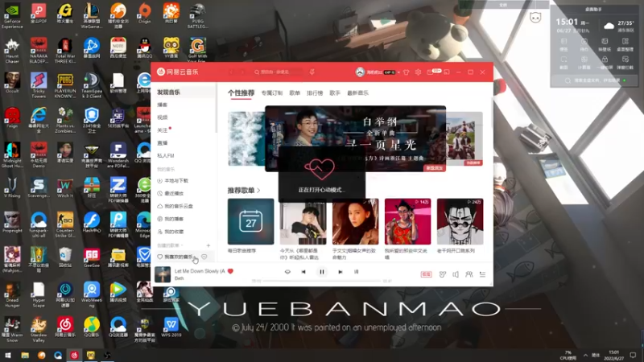Open 本地与下载 in the sidebar
The width and height of the screenshot is (644, 362).
pos(173,181)
